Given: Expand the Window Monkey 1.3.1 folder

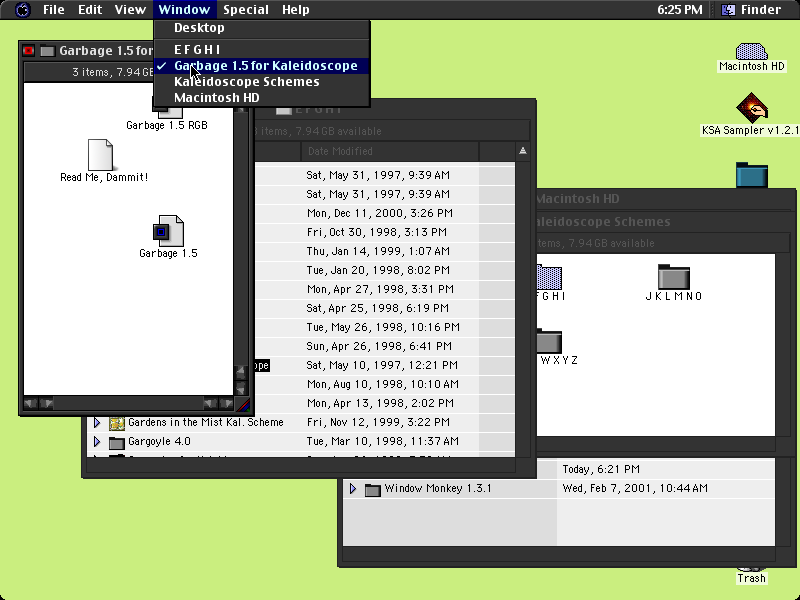Looking at the screenshot, I should (x=353, y=489).
